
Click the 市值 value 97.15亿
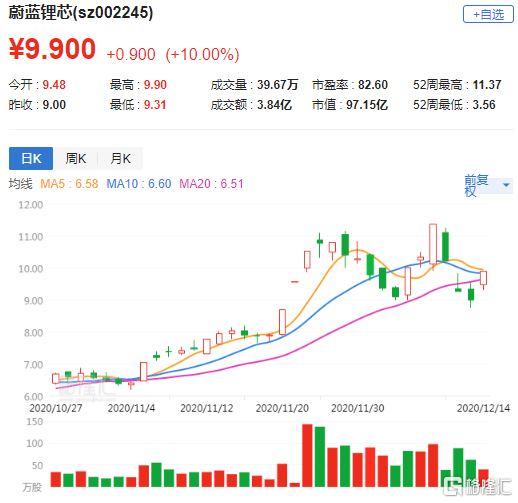[367, 105]
